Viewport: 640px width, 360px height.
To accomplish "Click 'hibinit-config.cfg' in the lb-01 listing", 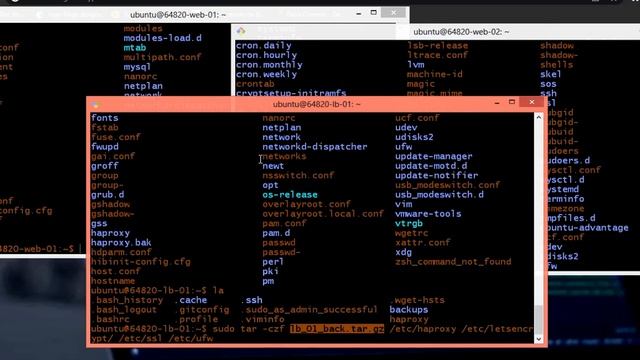I will 141,262.
